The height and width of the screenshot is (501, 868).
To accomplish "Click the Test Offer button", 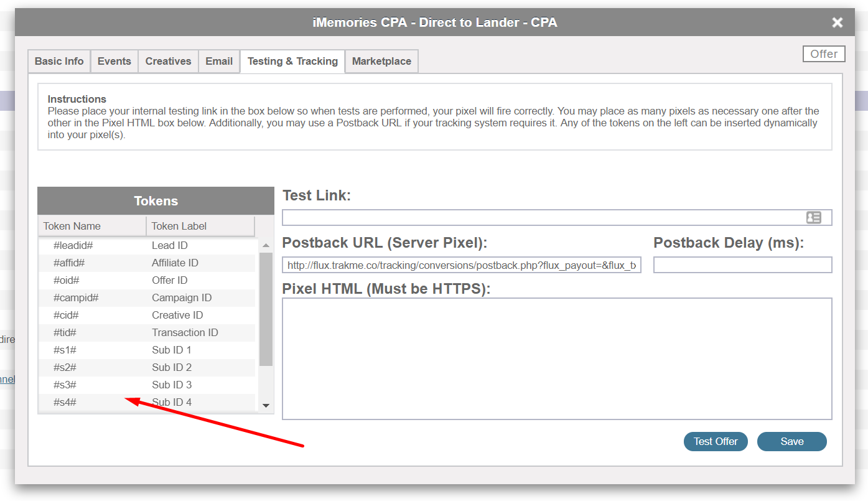I will [716, 441].
